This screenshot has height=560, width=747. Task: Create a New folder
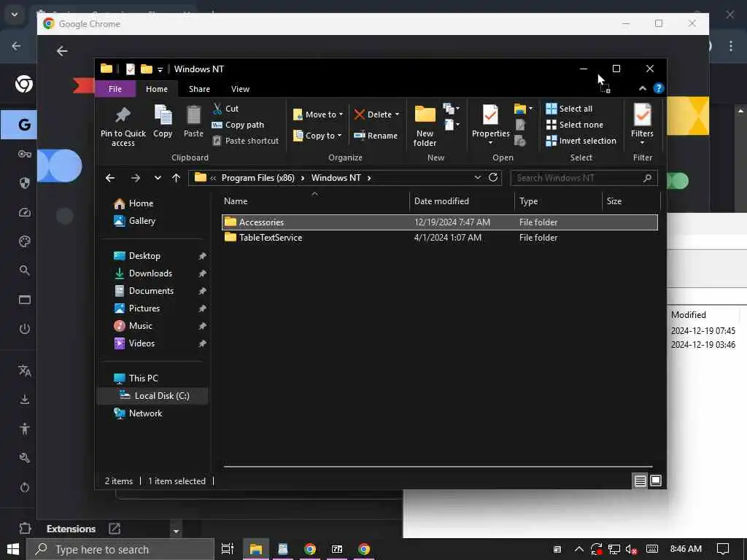click(x=425, y=125)
